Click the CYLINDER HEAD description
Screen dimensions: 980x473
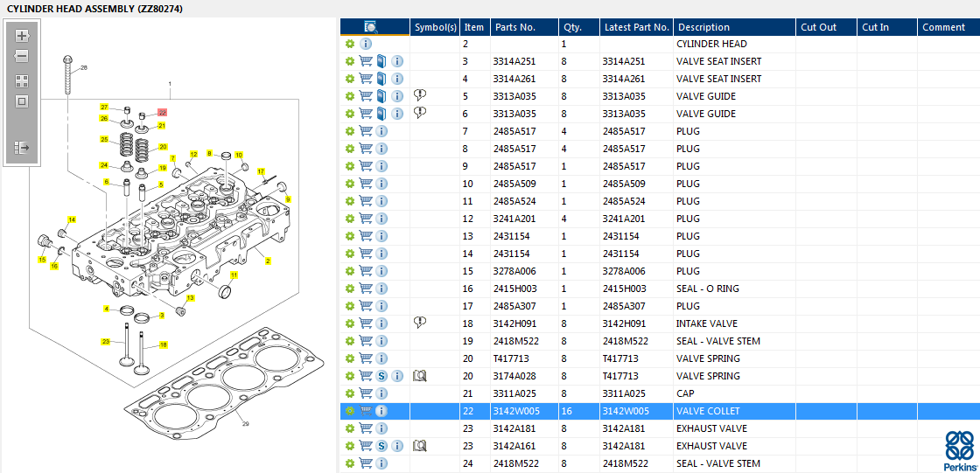point(711,44)
